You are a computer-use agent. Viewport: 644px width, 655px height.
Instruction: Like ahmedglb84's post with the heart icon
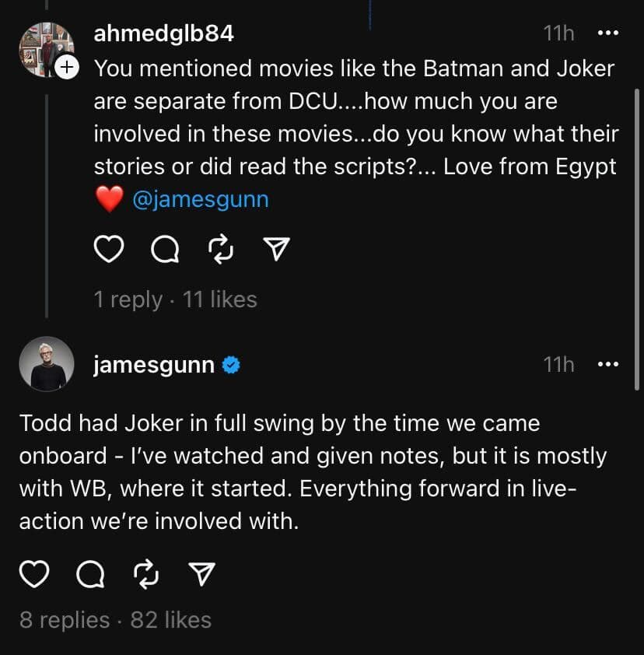(x=109, y=249)
